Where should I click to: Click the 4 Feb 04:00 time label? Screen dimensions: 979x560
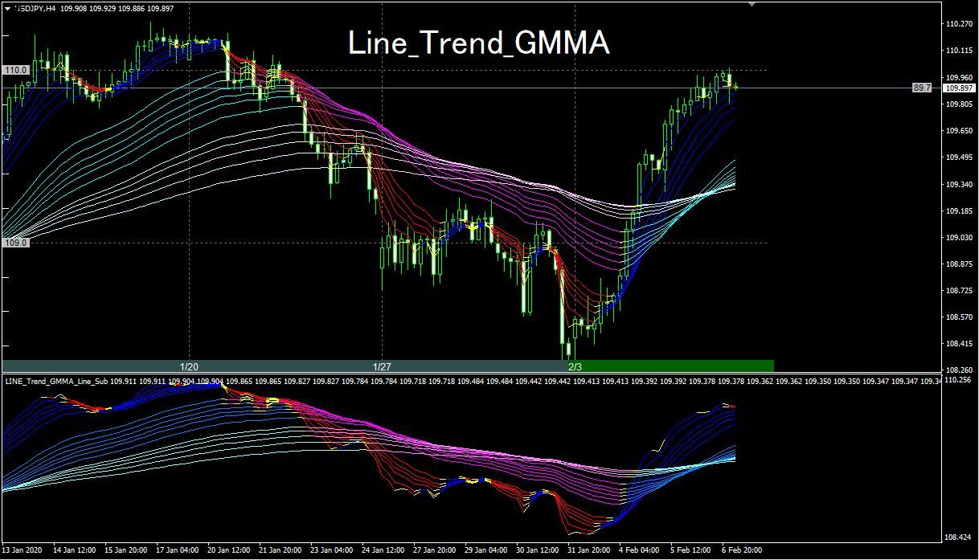click(640, 551)
